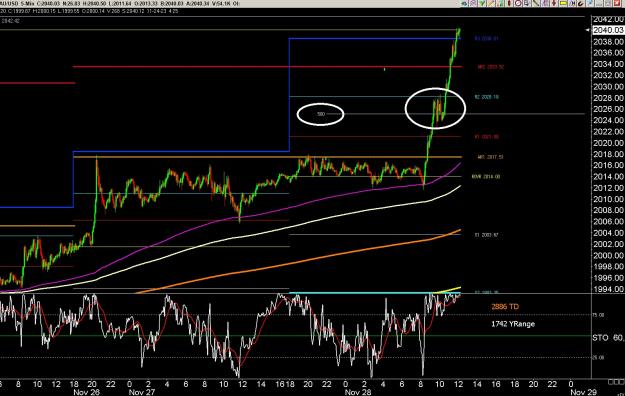The width and height of the screenshot is (625, 396).
Task: Click the S1 support level label
Action: click(486, 235)
